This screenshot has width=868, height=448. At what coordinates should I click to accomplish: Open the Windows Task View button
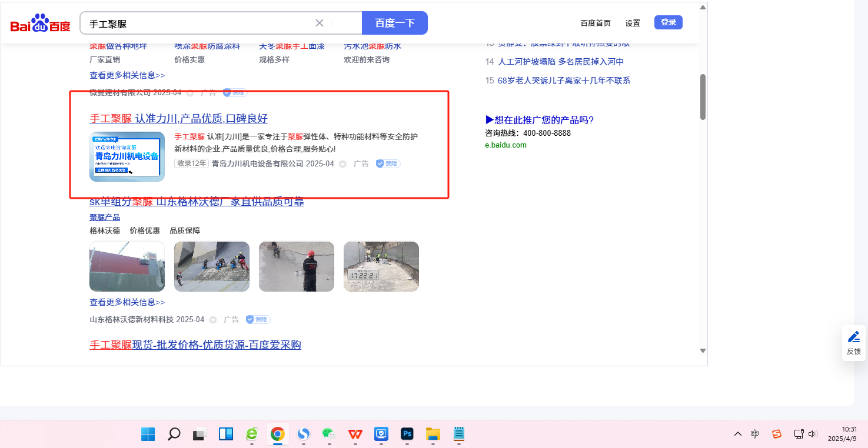(200, 434)
